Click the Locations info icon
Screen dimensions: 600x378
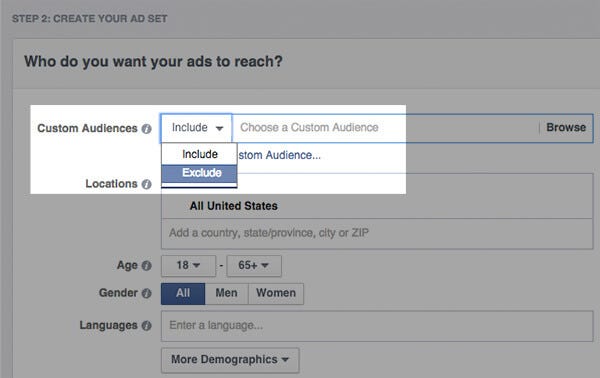(x=147, y=184)
